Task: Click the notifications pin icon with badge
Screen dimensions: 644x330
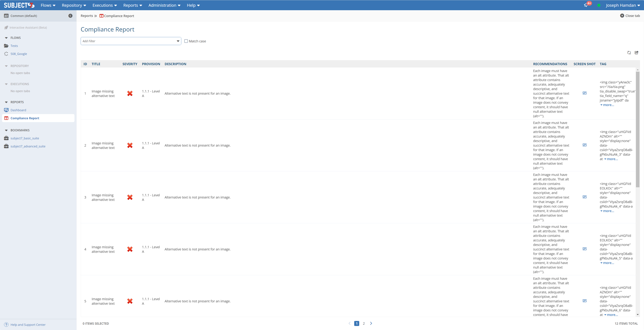Action: [x=586, y=5]
